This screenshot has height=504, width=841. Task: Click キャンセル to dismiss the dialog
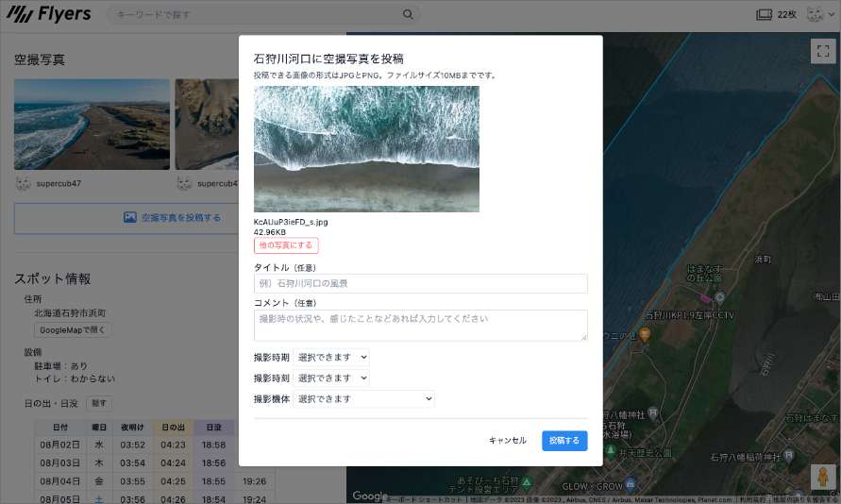point(507,441)
